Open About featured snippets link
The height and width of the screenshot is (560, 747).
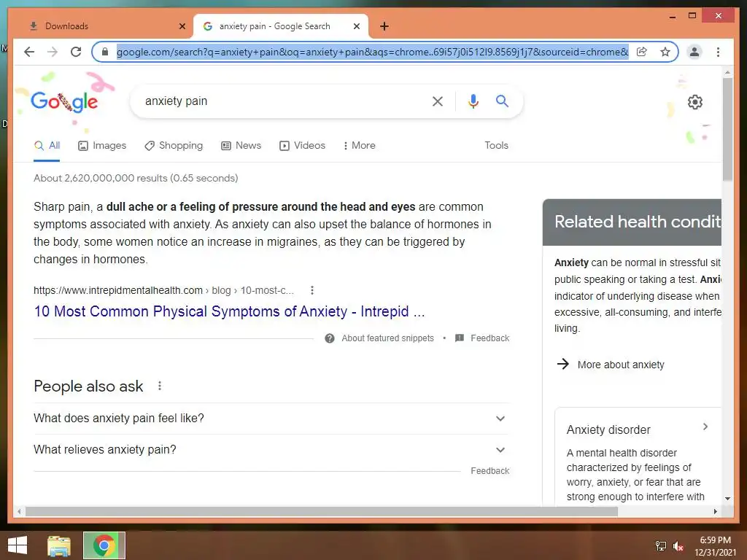(388, 338)
